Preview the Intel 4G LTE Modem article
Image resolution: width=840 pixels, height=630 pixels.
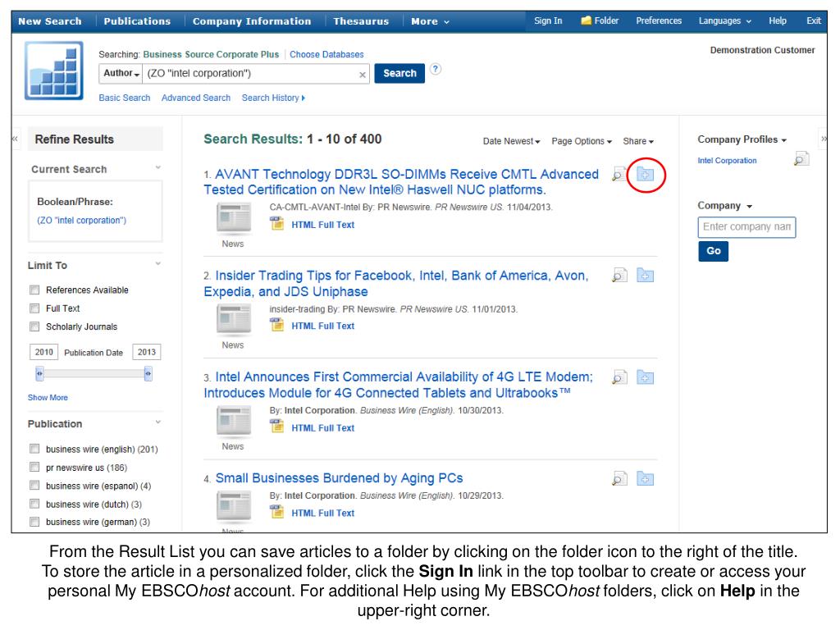pos(619,377)
